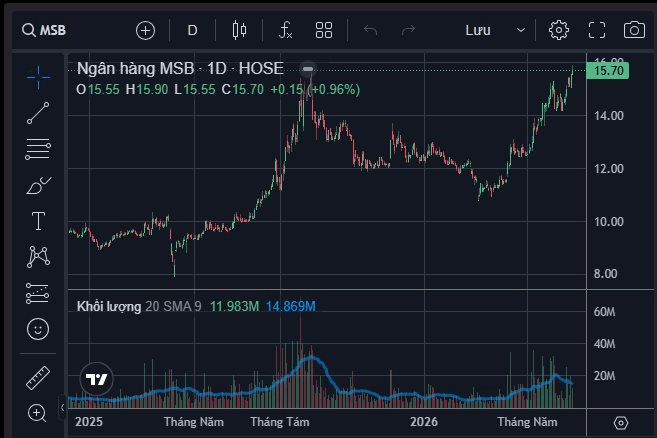Image resolution: width=657 pixels, height=438 pixels.
Task: Select the brush drawing tool
Action: (38, 185)
